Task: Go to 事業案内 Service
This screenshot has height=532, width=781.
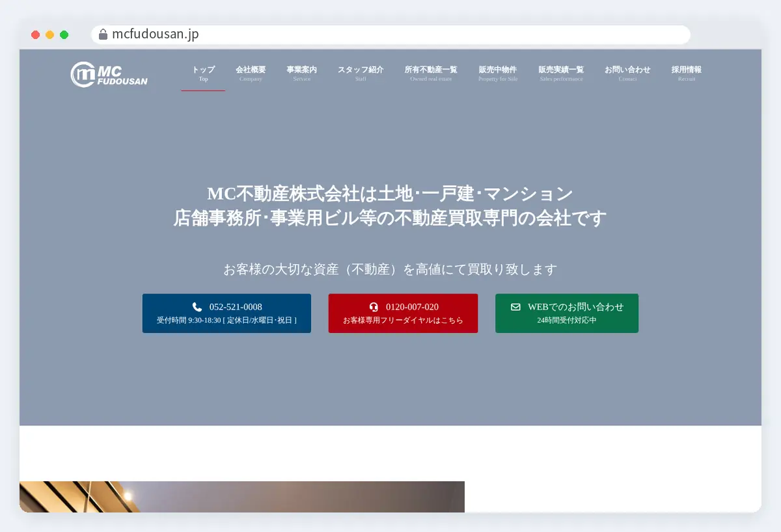Action: 301,73
